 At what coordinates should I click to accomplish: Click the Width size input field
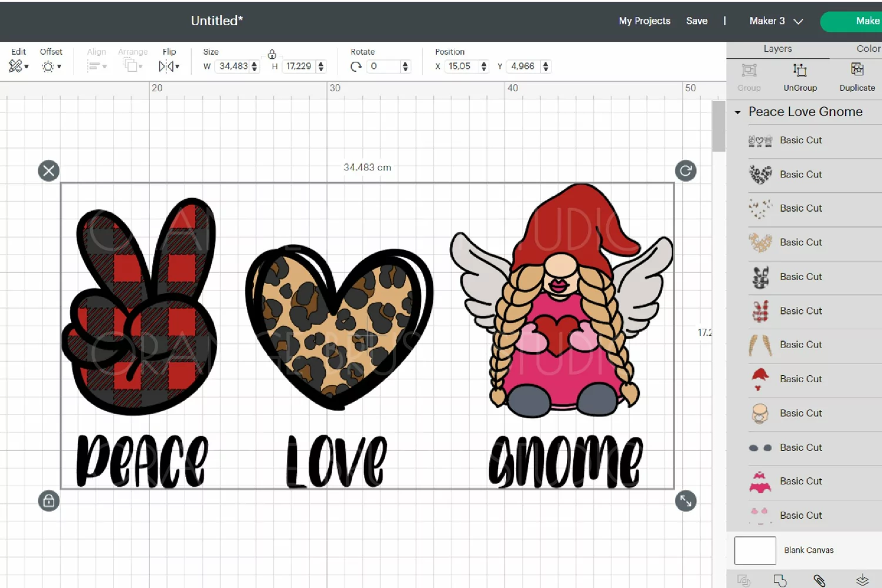point(233,66)
